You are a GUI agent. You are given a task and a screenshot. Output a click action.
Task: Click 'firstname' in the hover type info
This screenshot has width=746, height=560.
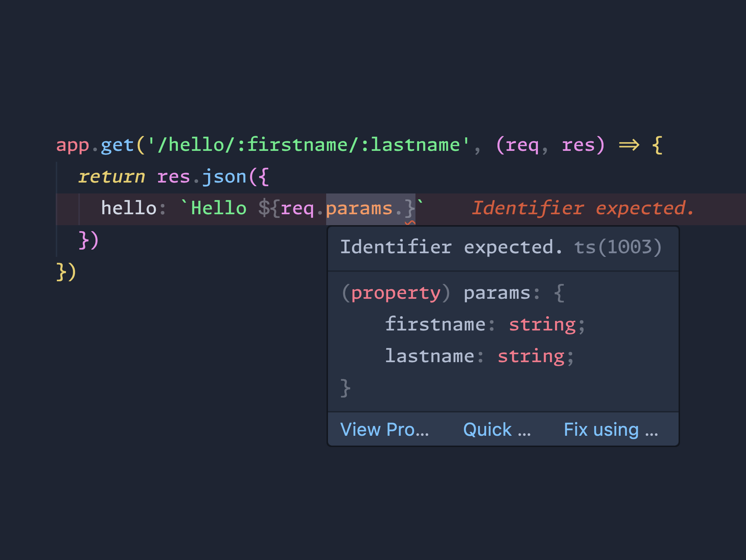(x=435, y=324)
